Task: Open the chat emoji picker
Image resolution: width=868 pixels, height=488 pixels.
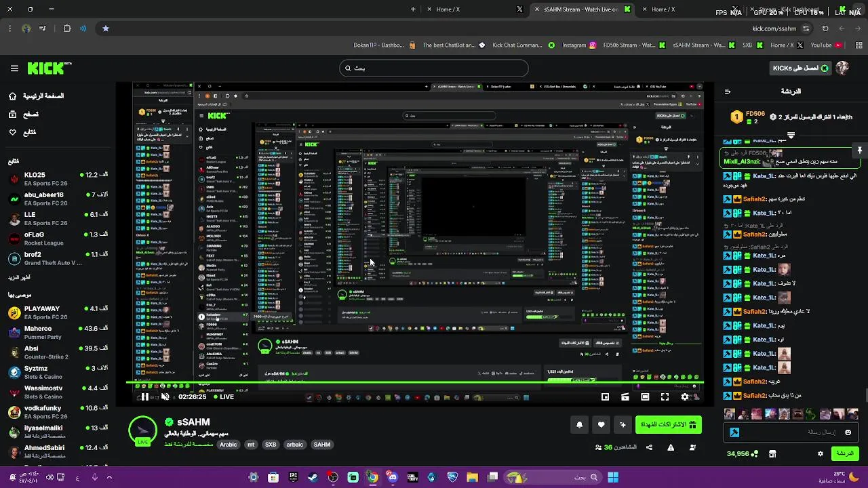Action: (x=848, y=432)
